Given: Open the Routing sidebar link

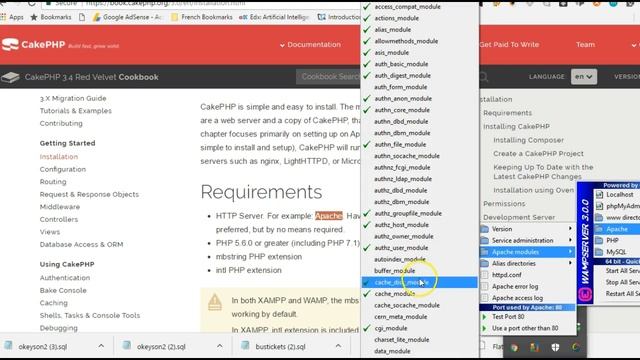Looking at the screenshot, I should click(53, 182).
